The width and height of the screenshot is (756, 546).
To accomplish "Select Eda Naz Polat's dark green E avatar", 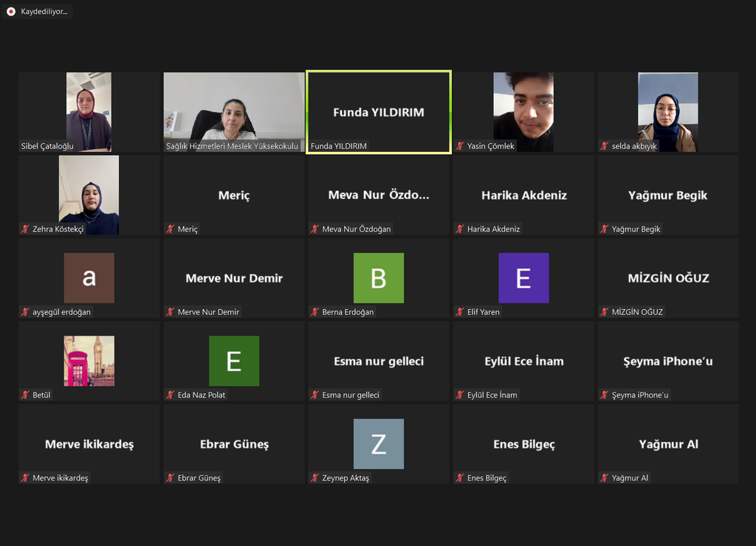I will coord(234,361).
